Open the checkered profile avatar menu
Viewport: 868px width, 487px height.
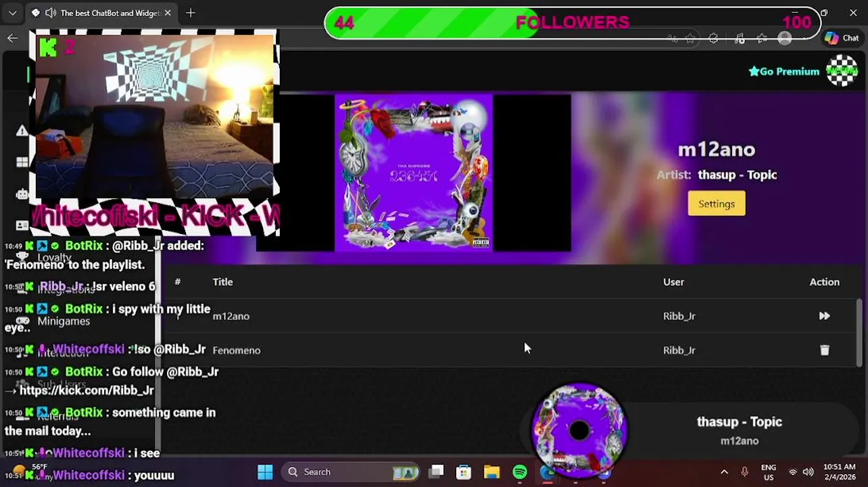[842, 71]
